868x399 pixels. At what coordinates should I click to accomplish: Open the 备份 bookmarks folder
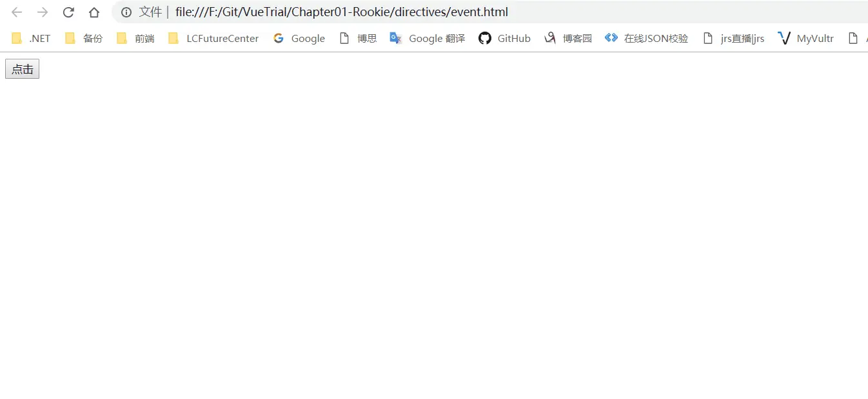point(84,38)
